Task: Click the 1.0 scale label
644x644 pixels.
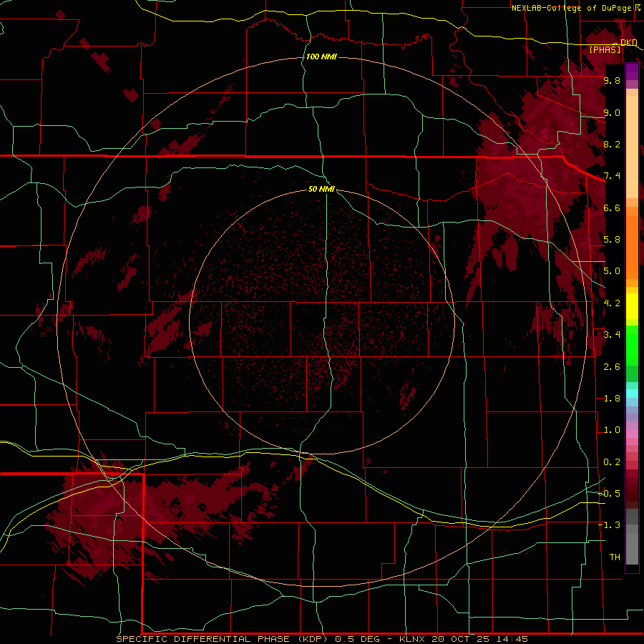Action: click(612, 430)
